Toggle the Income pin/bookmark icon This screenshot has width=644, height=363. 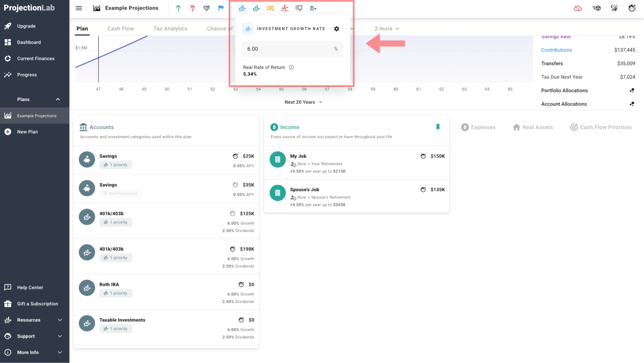[x=438, y=127]
